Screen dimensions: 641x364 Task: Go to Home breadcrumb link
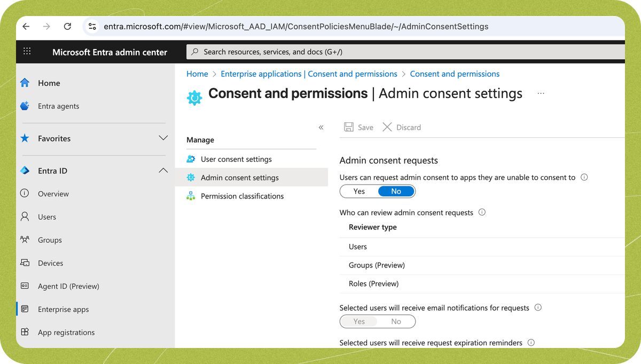(197, 74)
